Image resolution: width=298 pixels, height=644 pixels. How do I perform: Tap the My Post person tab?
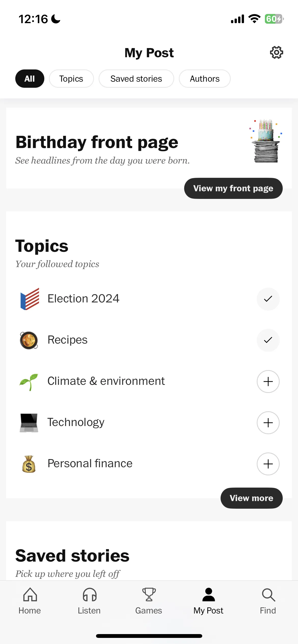click(x=208, y=601)
